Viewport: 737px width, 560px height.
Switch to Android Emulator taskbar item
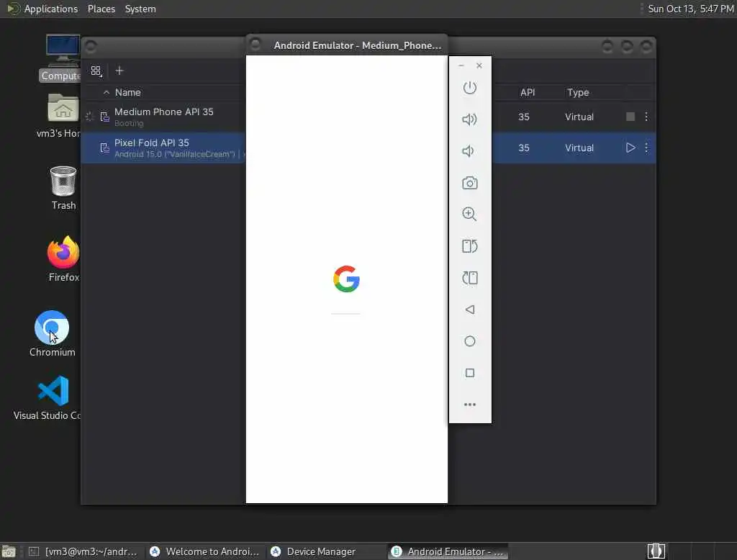pos(448,551)
